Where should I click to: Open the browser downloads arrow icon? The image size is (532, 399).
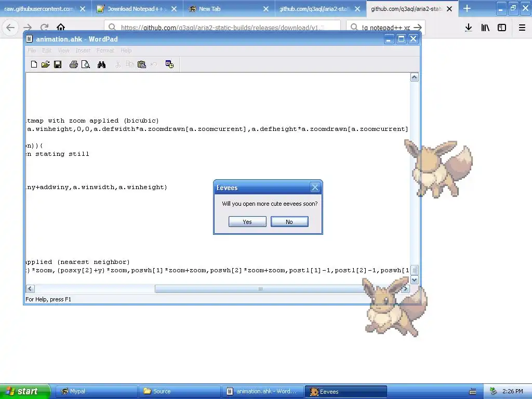tap(469, 28)
